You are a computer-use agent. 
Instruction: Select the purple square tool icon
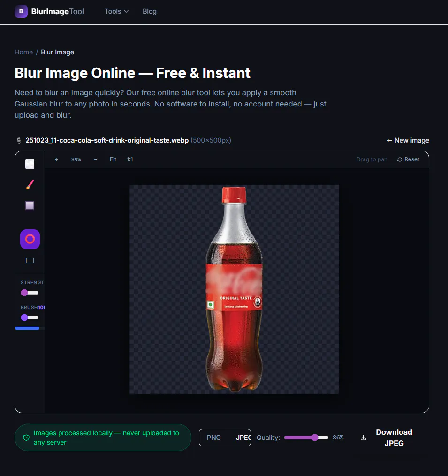point(30,205)
